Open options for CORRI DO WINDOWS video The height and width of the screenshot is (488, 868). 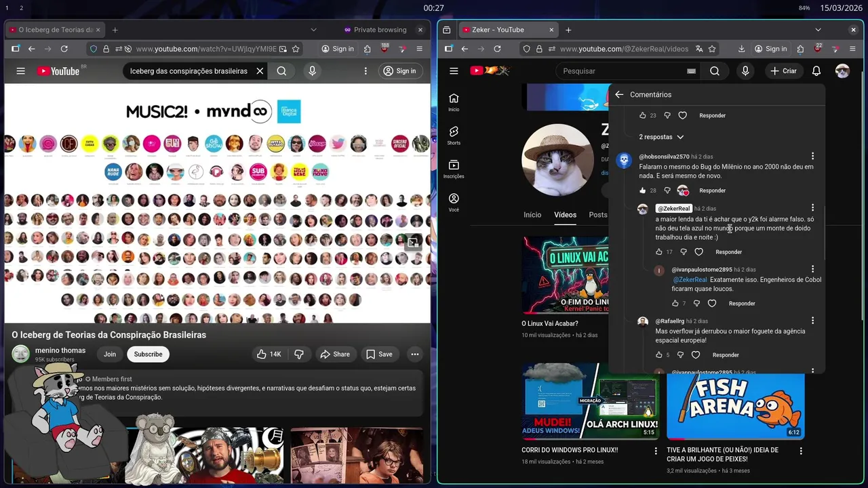[656, 451]
